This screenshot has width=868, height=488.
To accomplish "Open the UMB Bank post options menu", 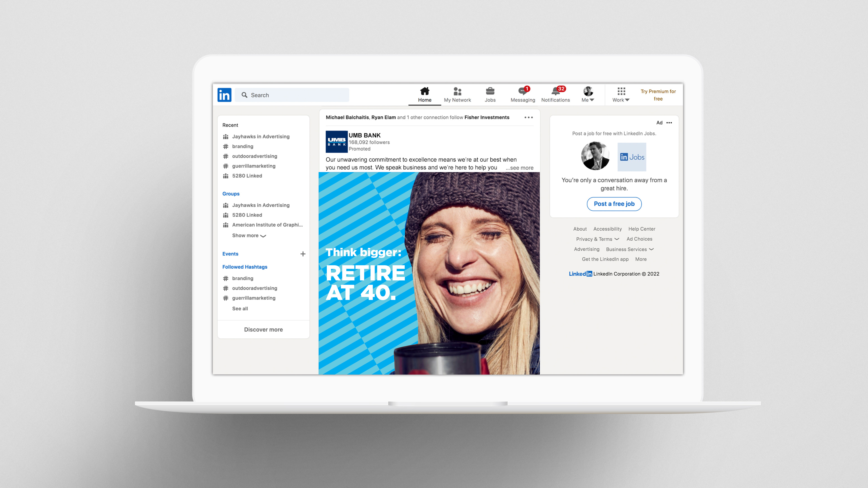I will (528, 117).
